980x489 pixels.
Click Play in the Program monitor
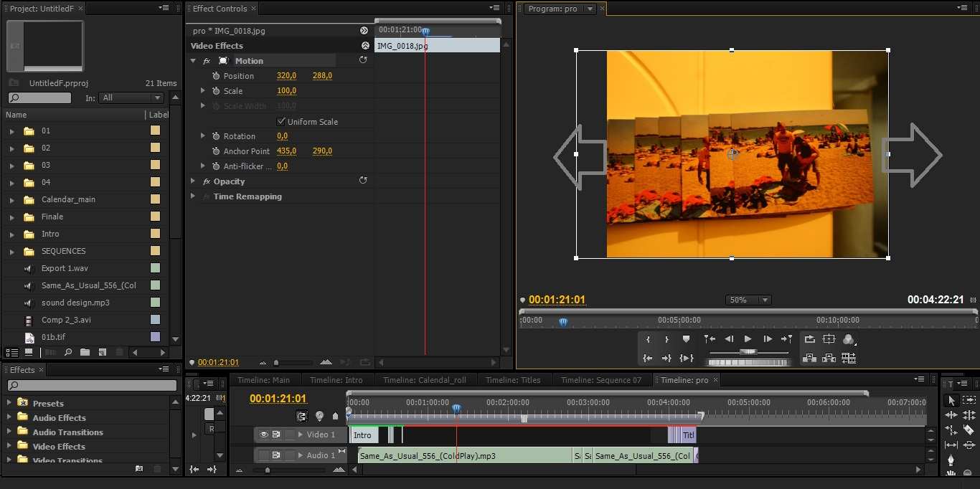coord(748,339)
